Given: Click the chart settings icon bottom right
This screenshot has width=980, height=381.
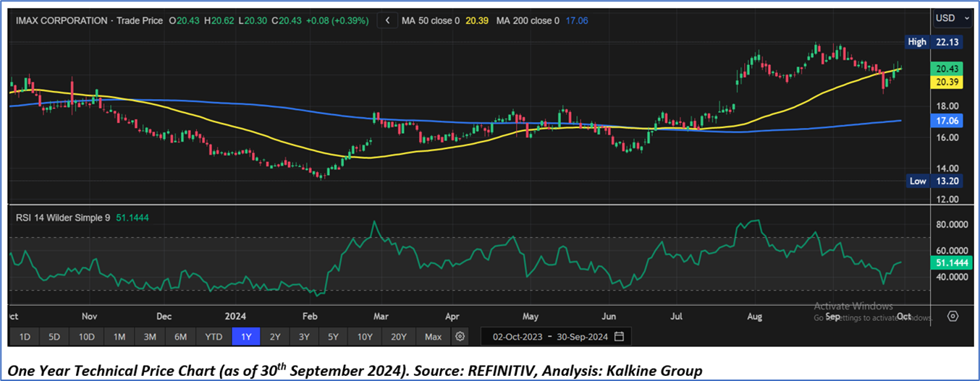Looking at the screenshot, I should pyautogui.click(x=952, y=316).
